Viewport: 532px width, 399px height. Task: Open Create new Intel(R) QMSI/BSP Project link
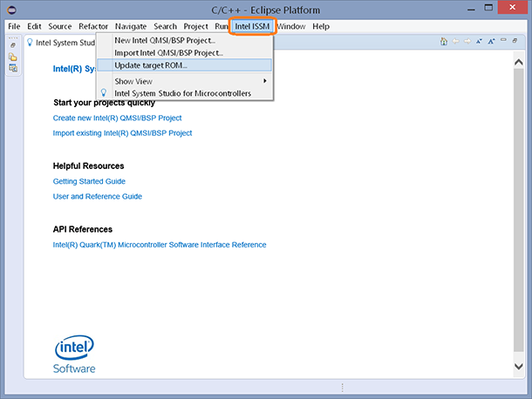tap(117, 118)
